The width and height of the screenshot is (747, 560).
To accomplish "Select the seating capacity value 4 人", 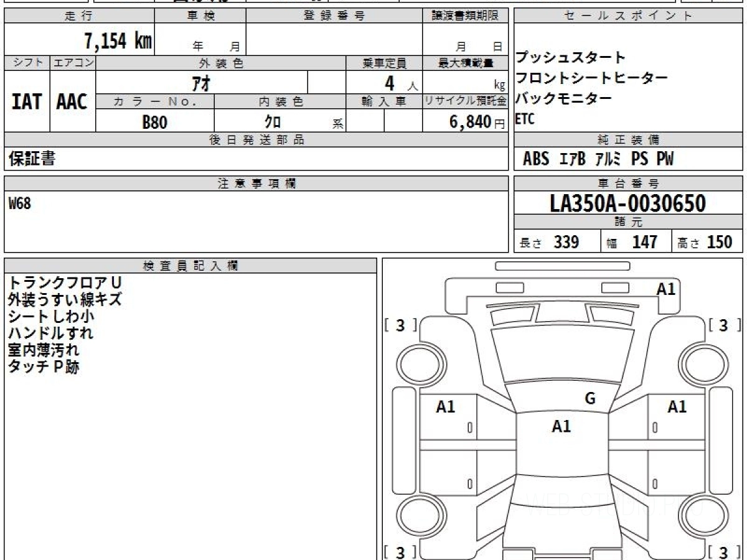I will click(400, 83).
